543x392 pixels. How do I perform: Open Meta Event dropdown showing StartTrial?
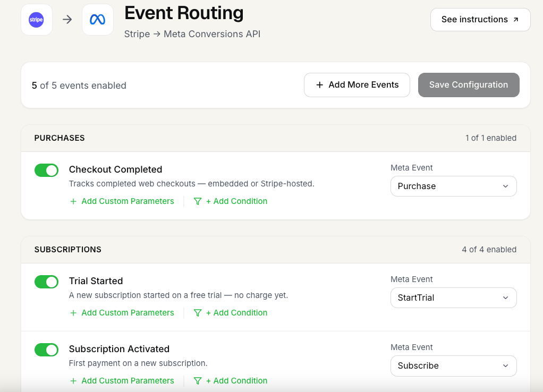coord(454,298)
